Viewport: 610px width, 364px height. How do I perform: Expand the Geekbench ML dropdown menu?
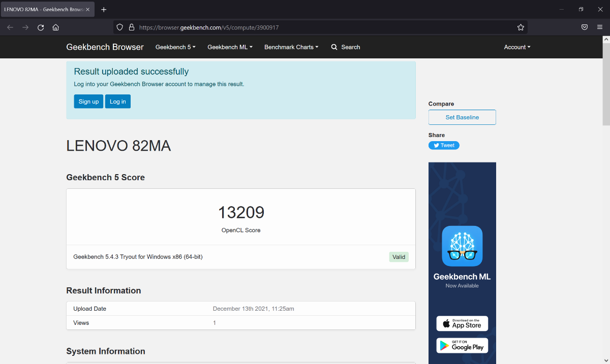[230, 47]
